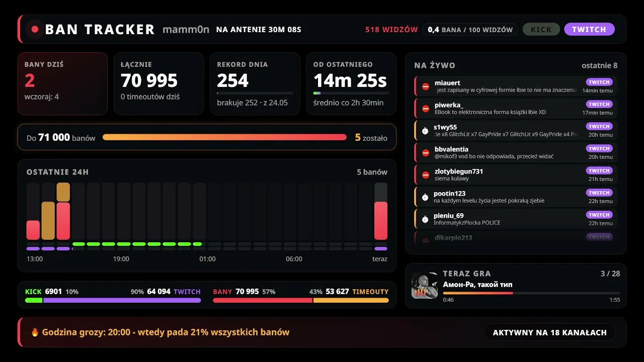Click the TWITCH badge on bbvalentia's row

[599, 148]
